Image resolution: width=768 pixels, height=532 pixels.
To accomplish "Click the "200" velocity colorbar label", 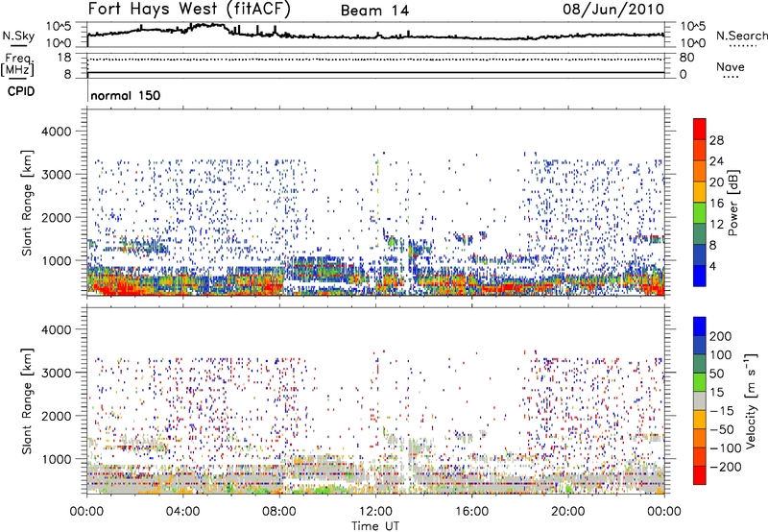I will point(721,336).
